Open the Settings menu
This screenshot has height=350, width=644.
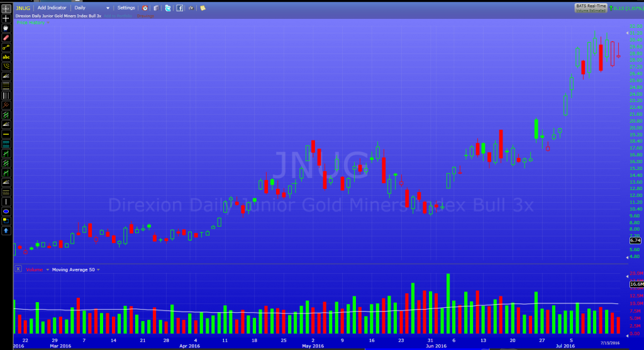[126, 8]
